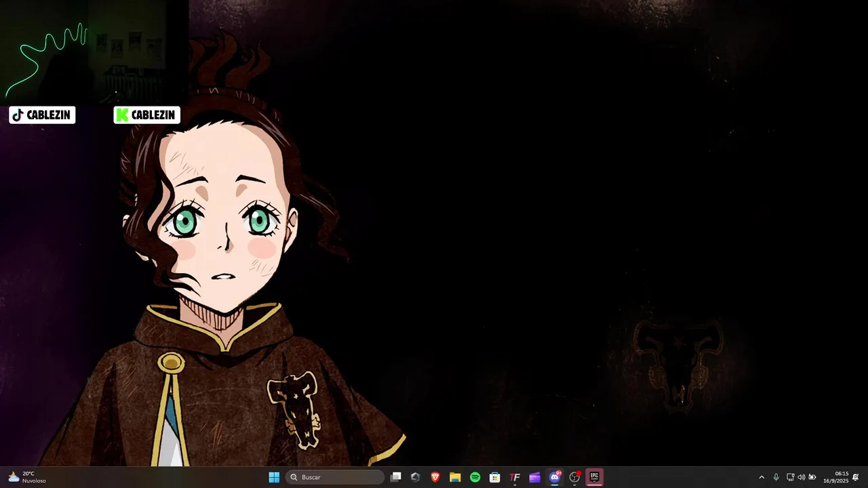Click the Buscar search field
This screenshot has height=488, width=868.
coord(335,477)
